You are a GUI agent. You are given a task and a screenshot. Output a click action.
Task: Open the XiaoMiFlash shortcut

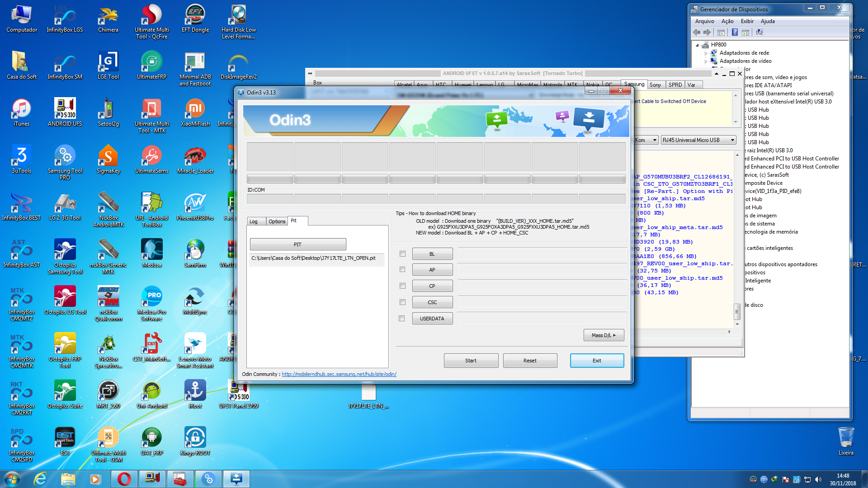click(x=195, y=113)
